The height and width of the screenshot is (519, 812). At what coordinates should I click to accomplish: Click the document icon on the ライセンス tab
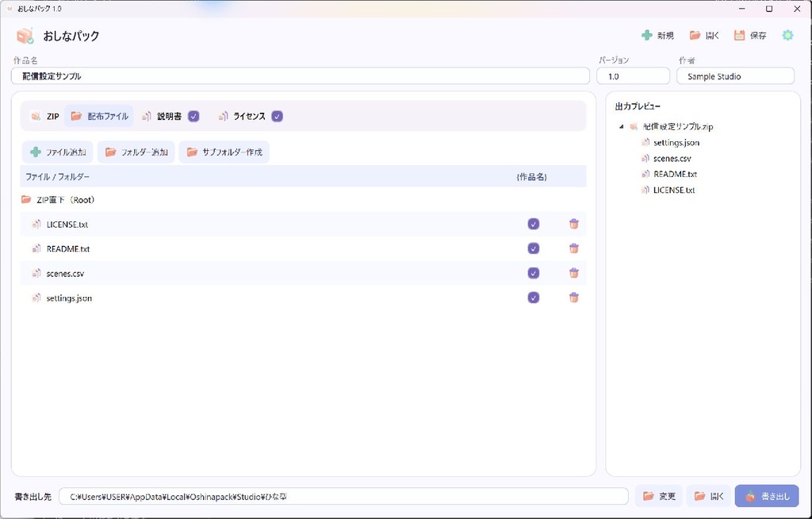[x=223, y=116]
